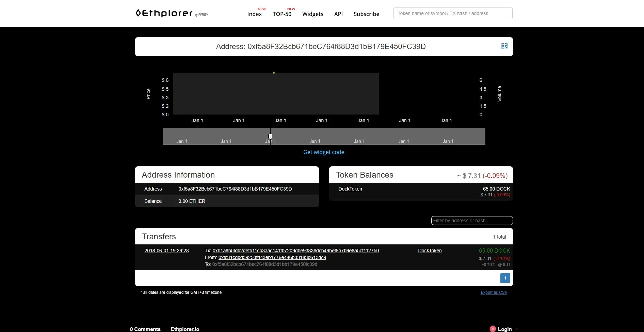
Task: Click the Ethplorer logo
Action: point(172,13)
